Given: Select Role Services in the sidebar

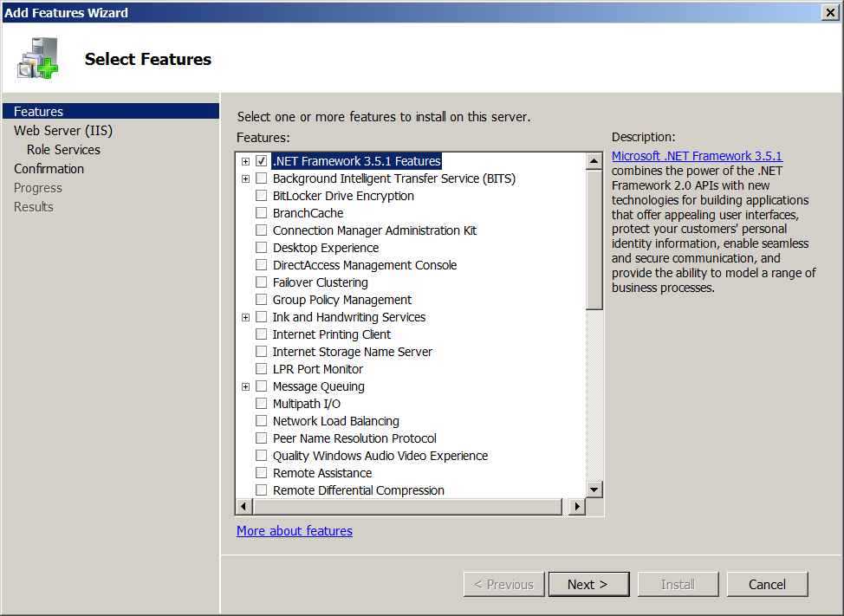Looking at the screenshot, I should pyautogui.click(x=63, y=150).
